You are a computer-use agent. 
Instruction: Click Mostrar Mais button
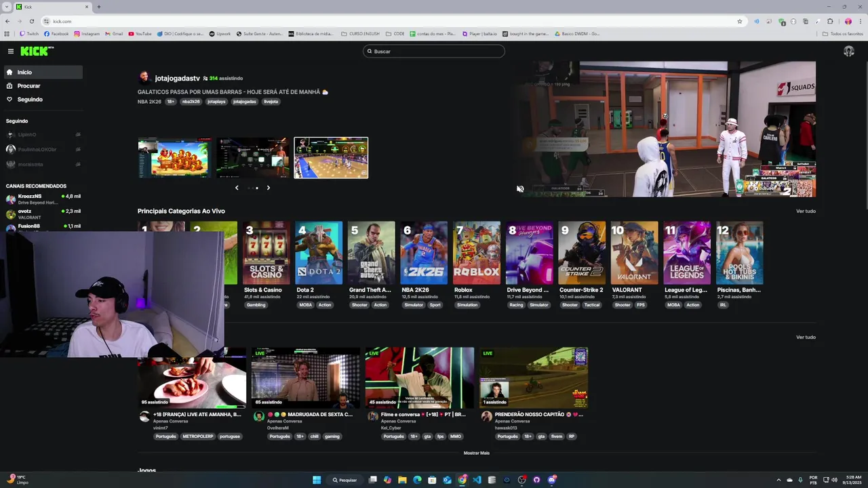click(x=476, y=453)
